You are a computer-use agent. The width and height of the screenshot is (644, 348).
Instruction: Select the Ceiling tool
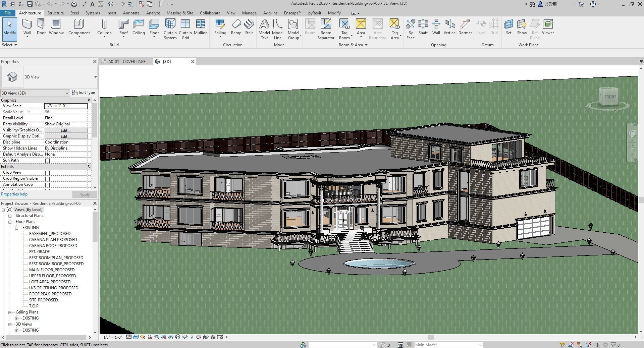(x=139, y=27)
